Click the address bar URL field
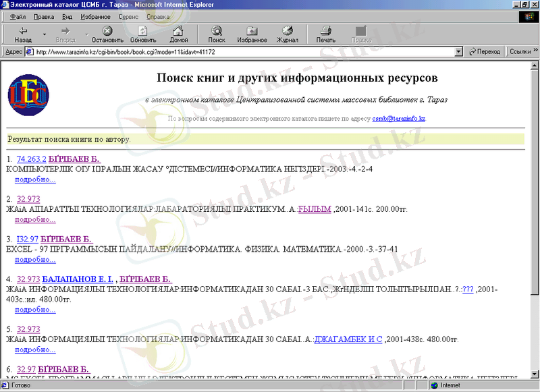 [x=243, y=52]
